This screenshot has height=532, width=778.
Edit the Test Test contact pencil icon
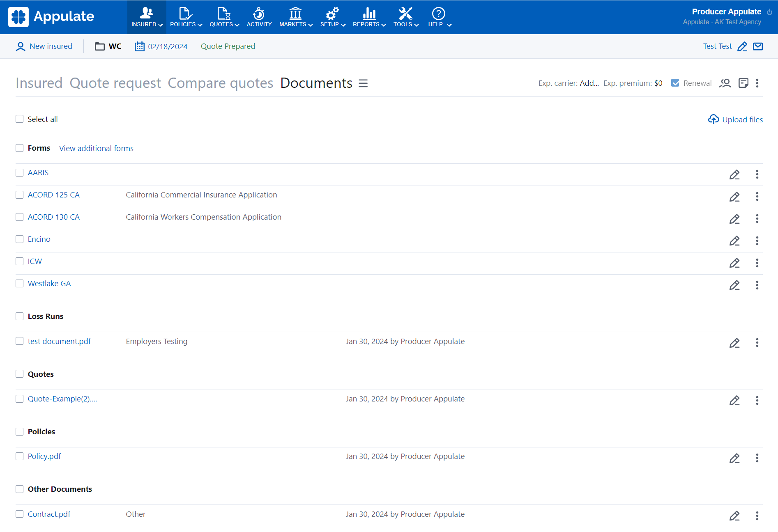(742, 46)
